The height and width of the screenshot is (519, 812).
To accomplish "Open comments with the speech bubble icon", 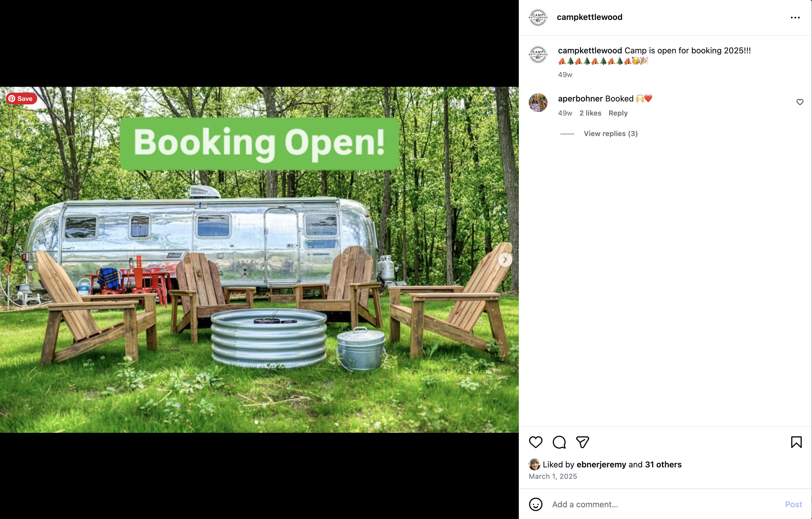I will 559,442.
